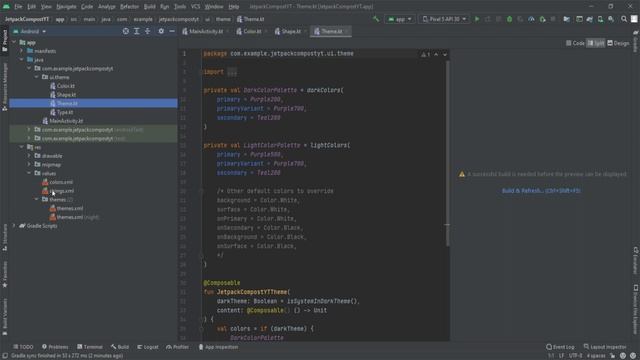The width and height of the screenshot is (640, 360).
Task: Switch editor to Code view mode
Action: [575, 43]
